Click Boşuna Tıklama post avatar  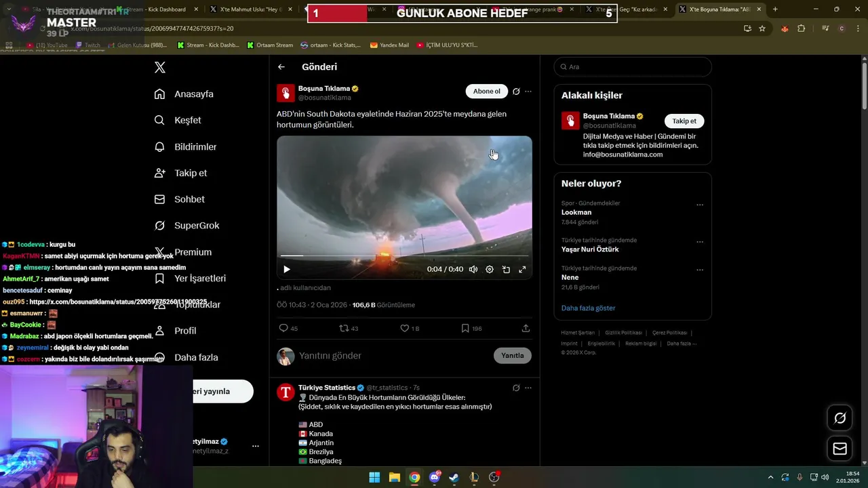(285, 93)
